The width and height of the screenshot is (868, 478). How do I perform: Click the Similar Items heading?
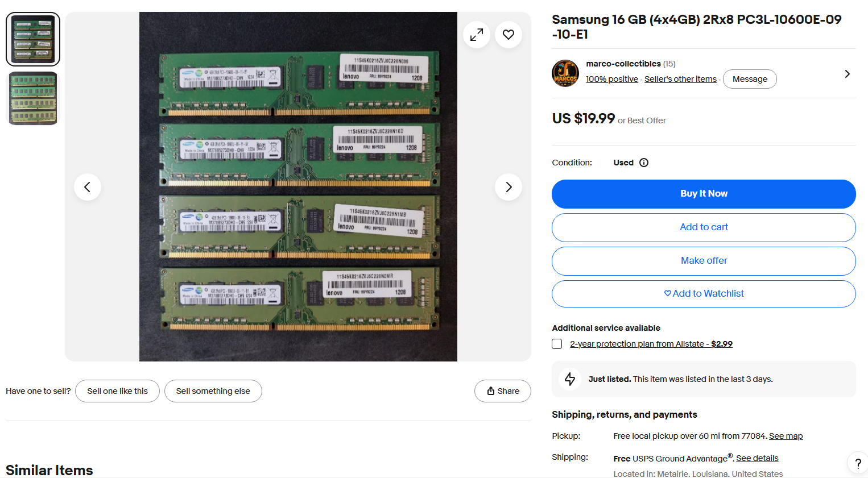(49, 470)
